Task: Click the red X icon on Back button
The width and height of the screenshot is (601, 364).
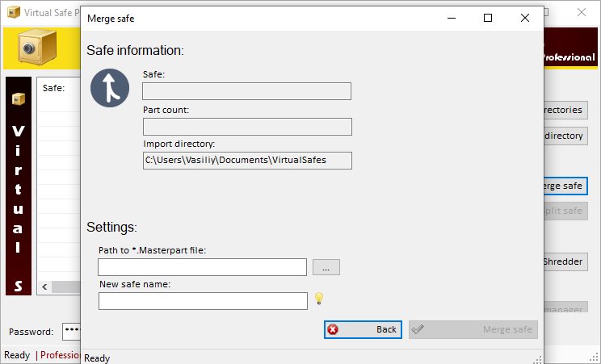Action: click(334, 329)
